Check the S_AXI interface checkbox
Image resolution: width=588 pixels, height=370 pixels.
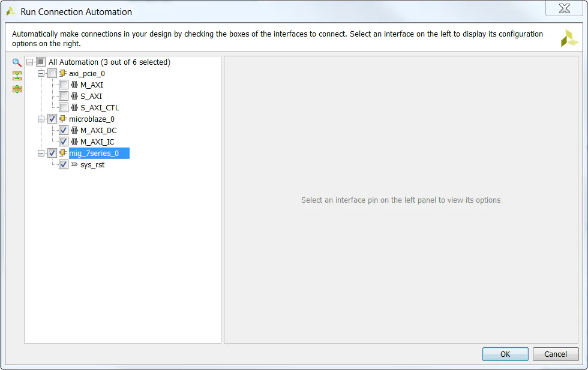tap(64, 96)
